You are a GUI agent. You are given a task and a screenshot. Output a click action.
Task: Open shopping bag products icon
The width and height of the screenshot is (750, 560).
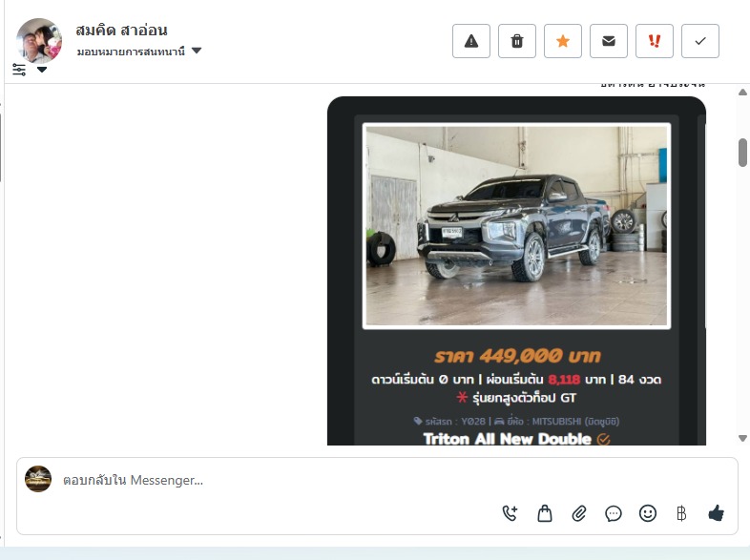pos(545,513)
